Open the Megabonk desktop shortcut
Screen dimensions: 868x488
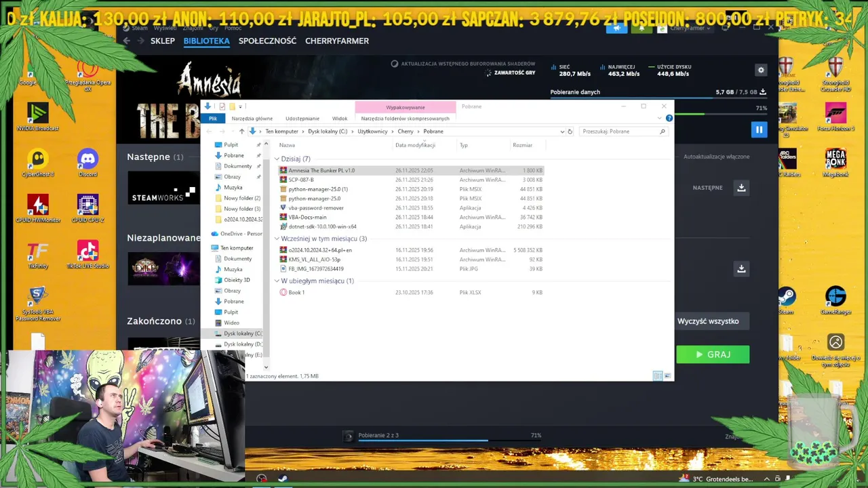pyautogui.click(x=835, y=163)
